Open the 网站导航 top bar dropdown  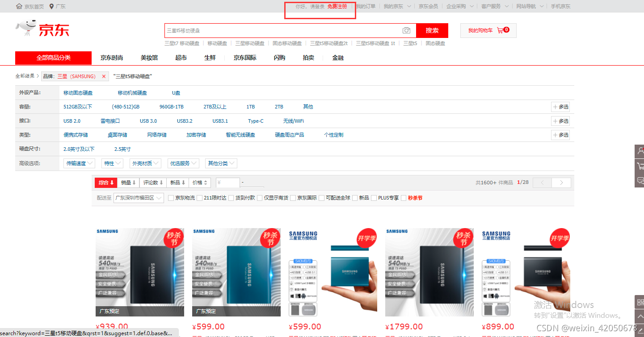pyautogui.click(x=530, y=6)
